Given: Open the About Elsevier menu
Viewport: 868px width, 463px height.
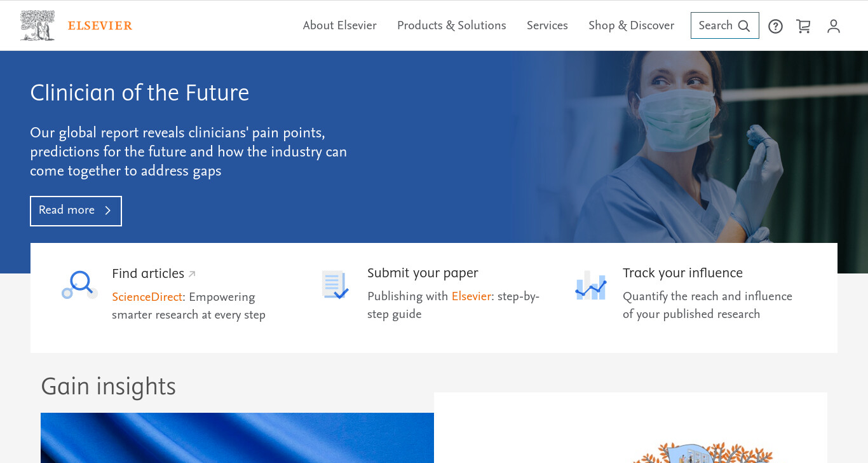Looking at the screenshot, I should pyautogui.click(x=339, y=25).
